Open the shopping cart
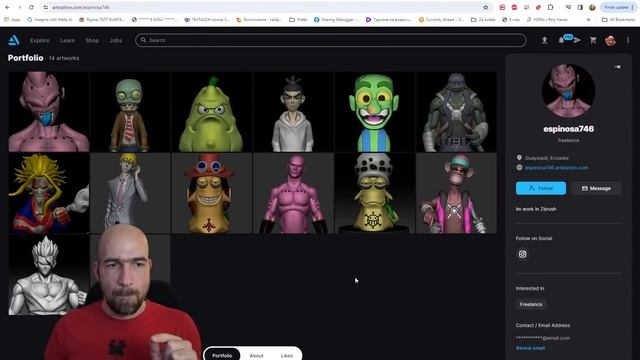The width and height of the screenshot is (640, 360). coord(593,40)
